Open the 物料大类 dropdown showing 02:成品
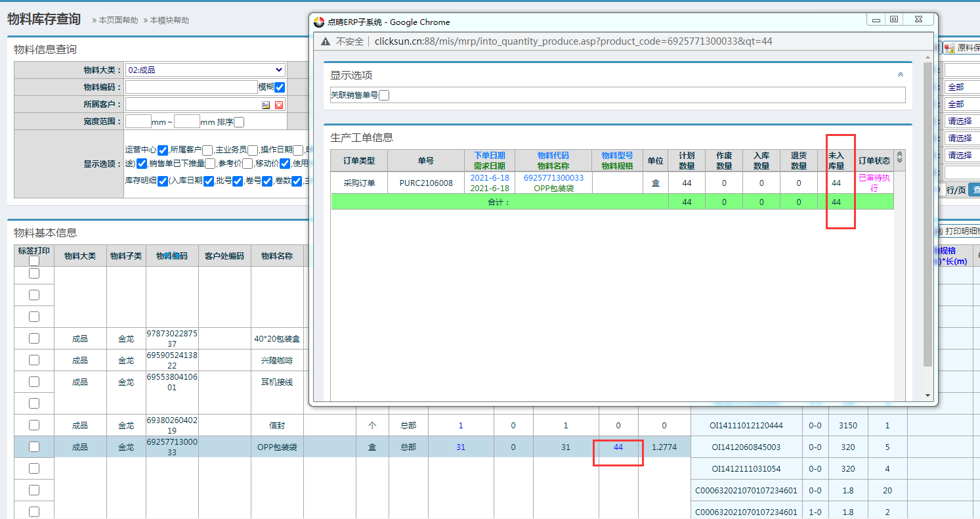This screenshot has height=519, width=980. [x=205, y=70]
